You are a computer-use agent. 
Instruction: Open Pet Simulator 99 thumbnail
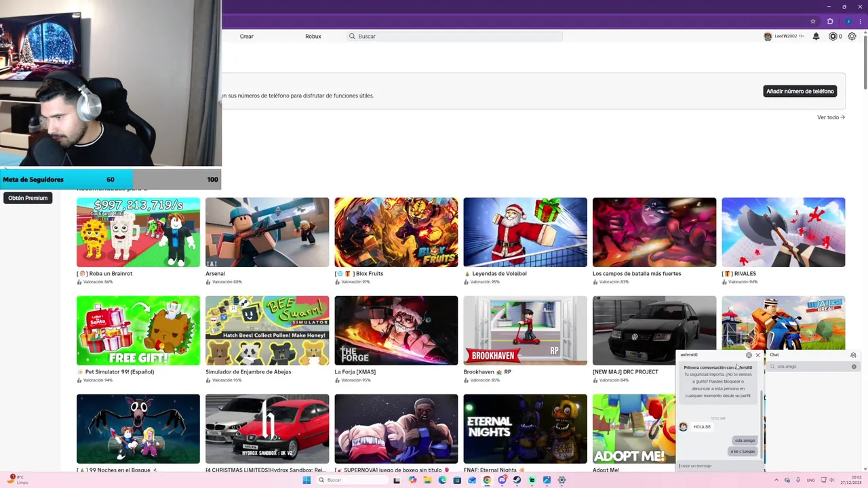[x=138, y=331]
